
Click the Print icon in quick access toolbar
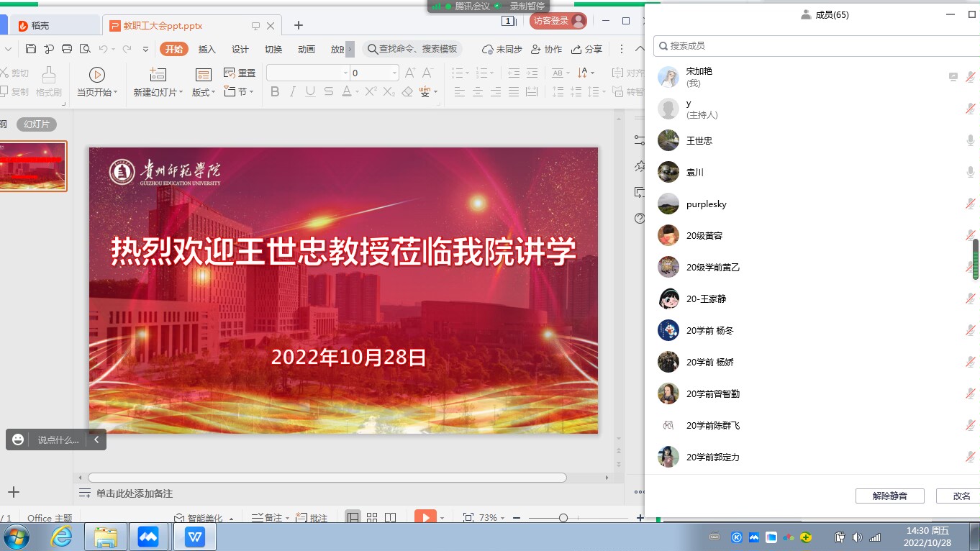67,49
